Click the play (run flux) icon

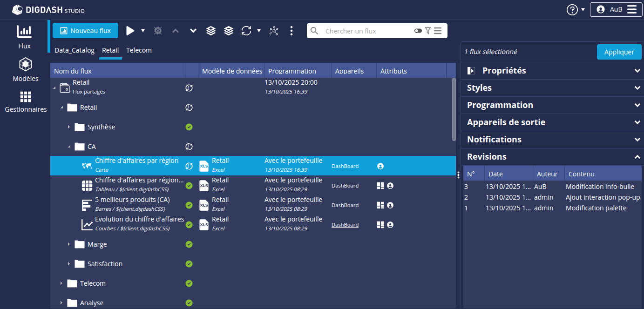[130, 31]
